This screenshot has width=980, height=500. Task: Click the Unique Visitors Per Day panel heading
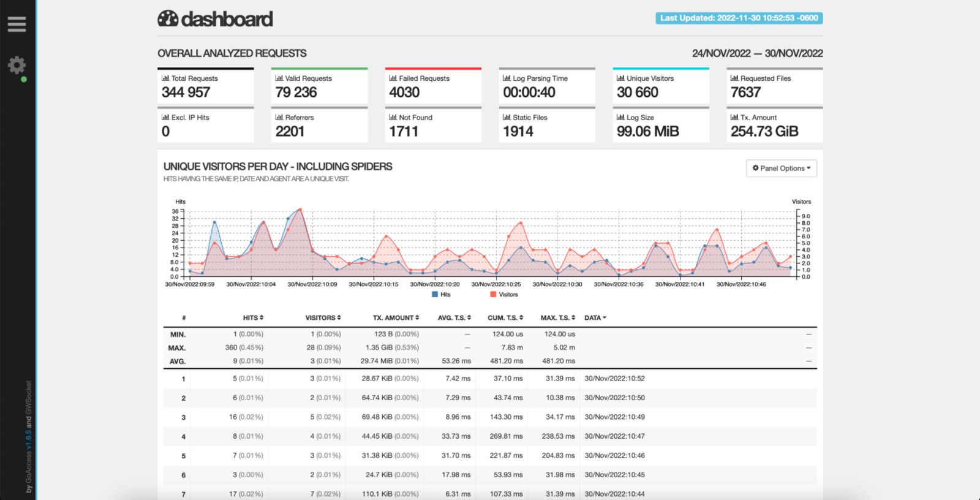277,167
